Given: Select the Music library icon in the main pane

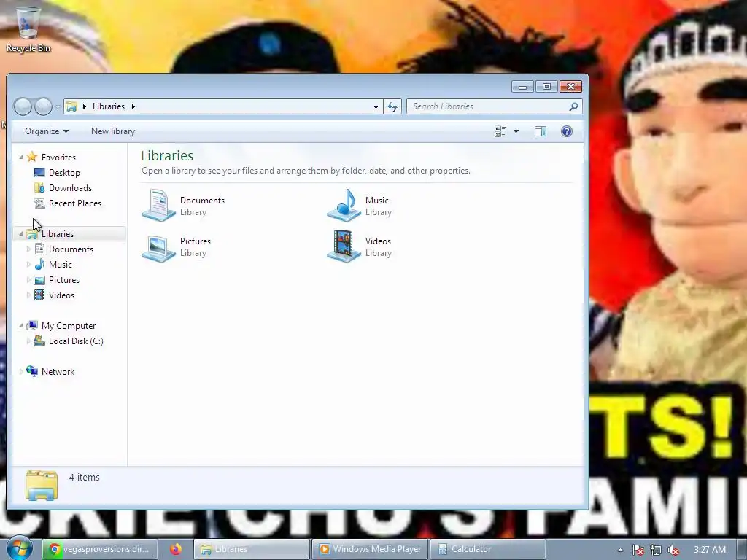Looking at the screenshot, I should point(344,205).
